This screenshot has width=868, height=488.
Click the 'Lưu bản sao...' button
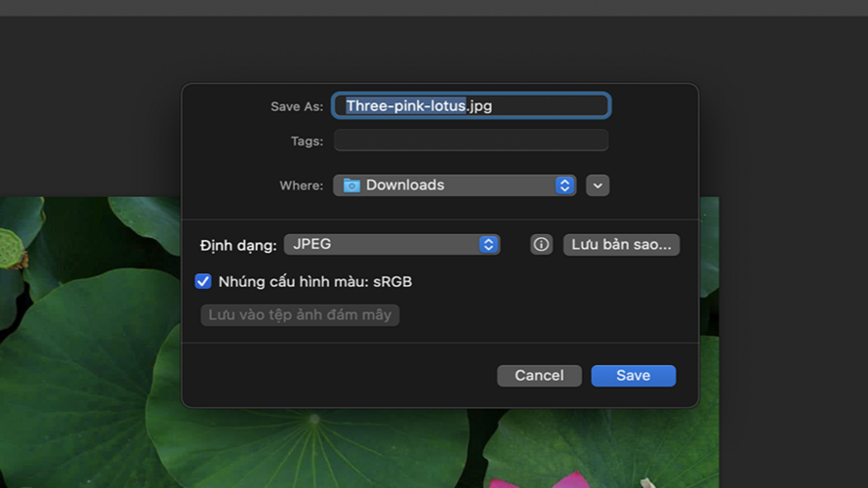tap(621, 245)
